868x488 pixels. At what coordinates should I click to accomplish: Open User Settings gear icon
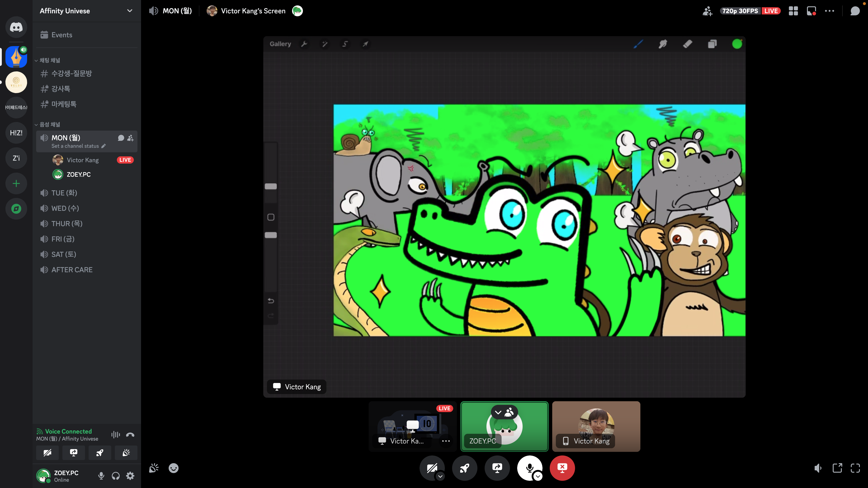coord(130,476)
